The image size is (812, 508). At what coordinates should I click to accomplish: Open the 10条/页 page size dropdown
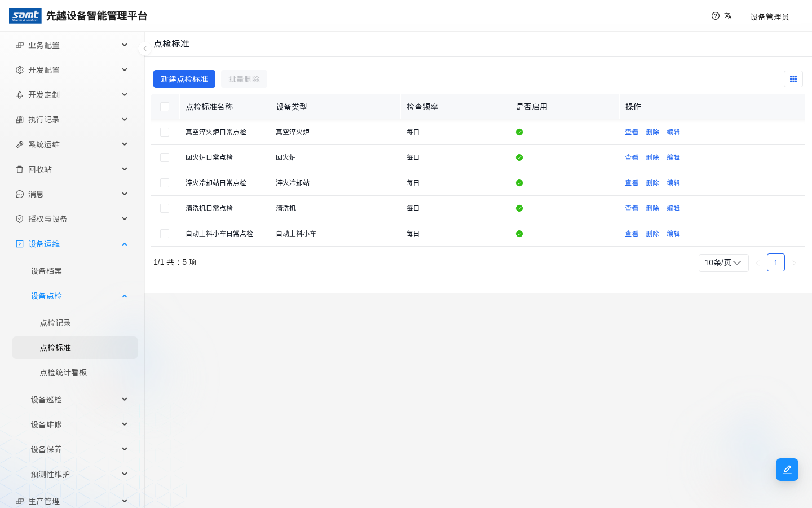coord(723,263)
